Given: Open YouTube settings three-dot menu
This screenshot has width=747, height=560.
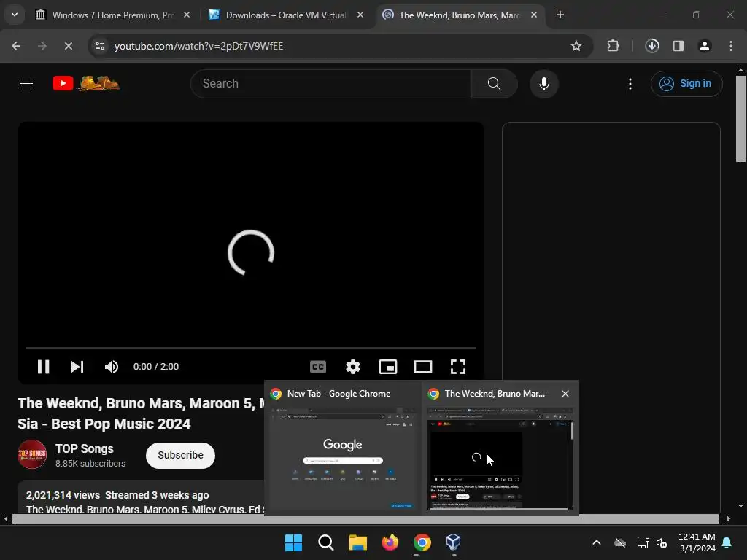Looking at the screenshot, I should [x=630, y=84].
